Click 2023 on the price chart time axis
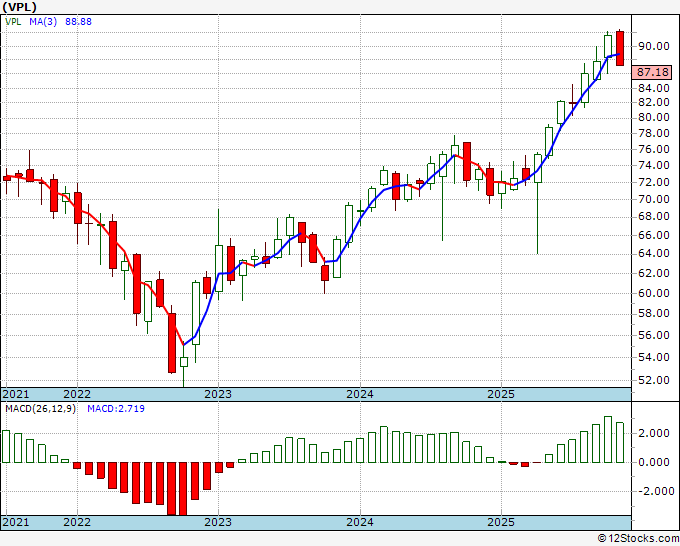This screenshot has height=546, width=680. [x=218, y=394]
